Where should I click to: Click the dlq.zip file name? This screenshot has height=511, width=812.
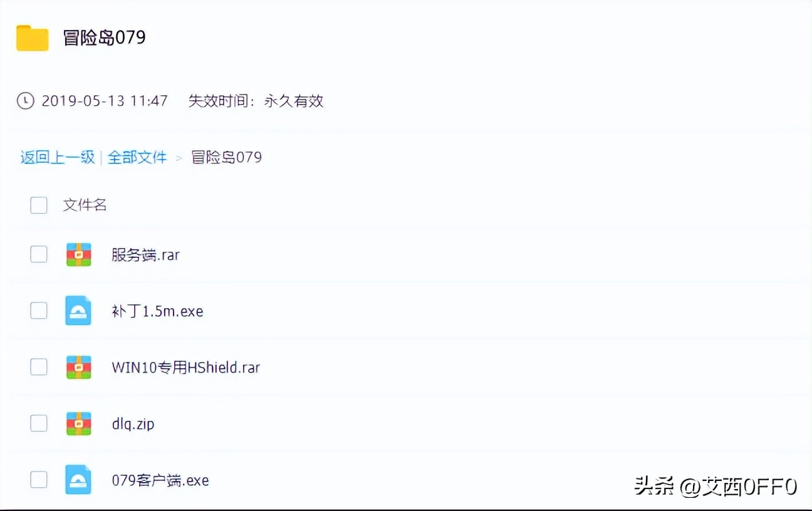pyautogui.click(x=132, y=424)
